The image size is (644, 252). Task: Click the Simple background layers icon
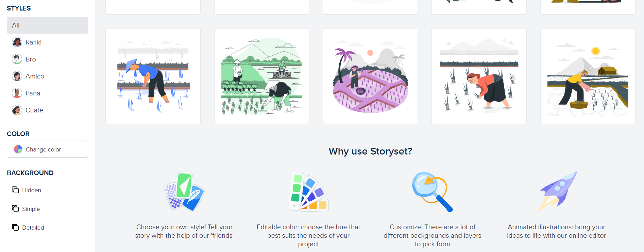[x=15, y=209]
